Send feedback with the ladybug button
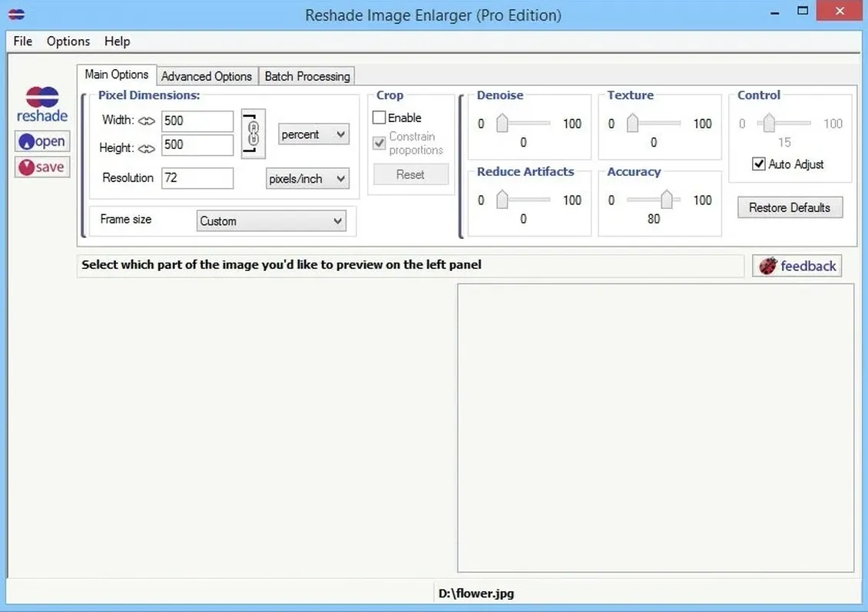 [797, 266]
